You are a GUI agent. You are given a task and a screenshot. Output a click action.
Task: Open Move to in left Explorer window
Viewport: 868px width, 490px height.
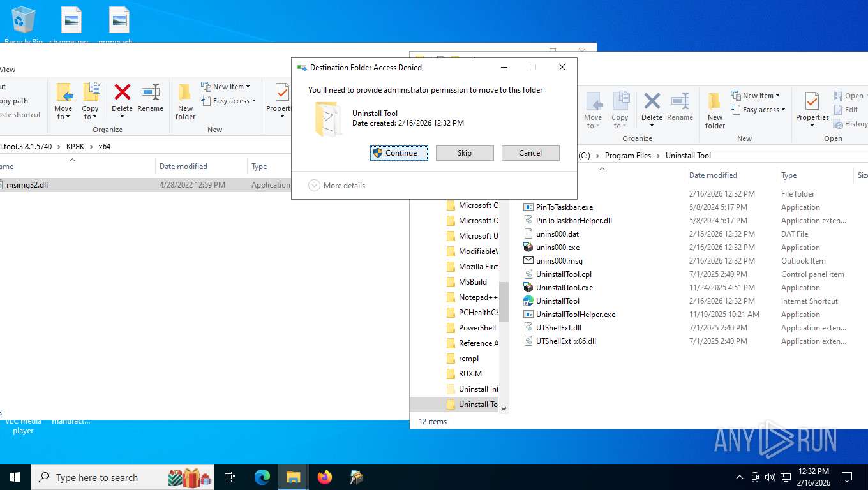pyautogui.click(x=63, y=101)
